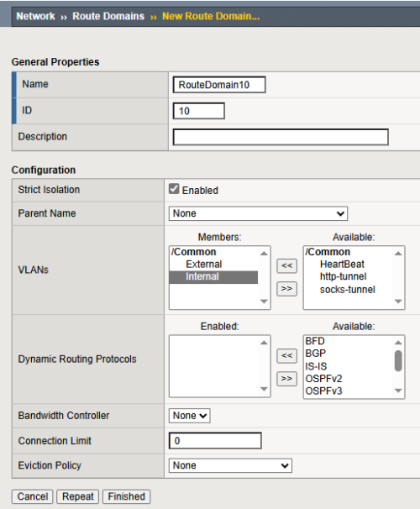Go to Network in breadcrumb

(x=36, y=16)
